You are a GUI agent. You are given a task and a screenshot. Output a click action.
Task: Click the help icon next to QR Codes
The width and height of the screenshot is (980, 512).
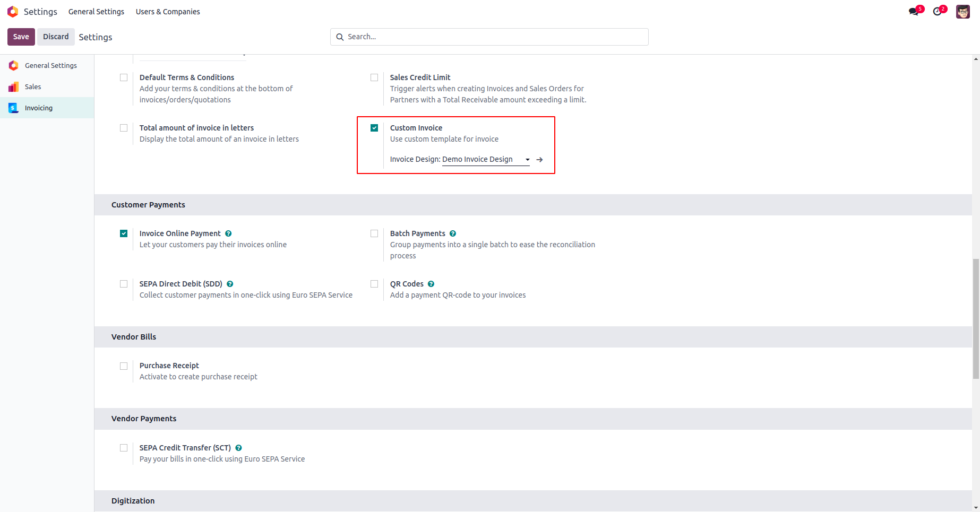pyautogui.click(x=431, y=284)
